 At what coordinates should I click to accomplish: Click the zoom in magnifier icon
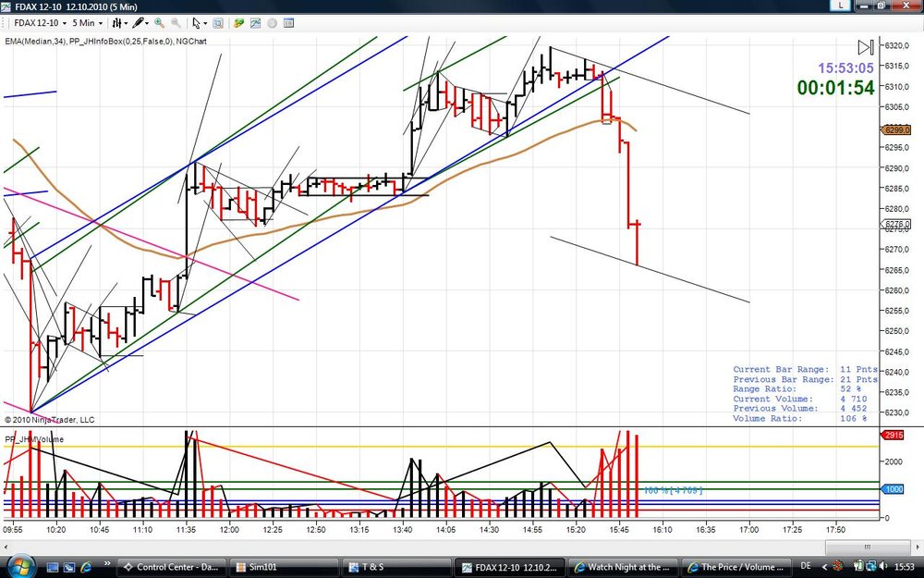159,23
